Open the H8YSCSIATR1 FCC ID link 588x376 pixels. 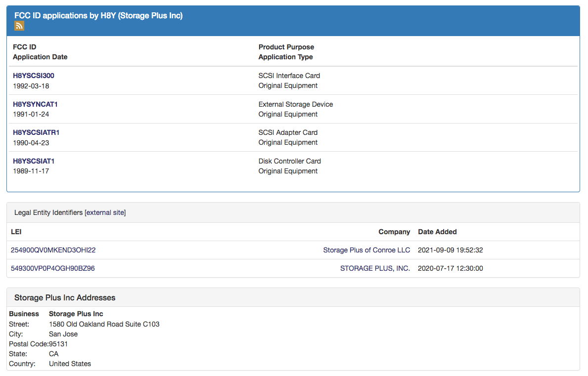click(36, 132)
